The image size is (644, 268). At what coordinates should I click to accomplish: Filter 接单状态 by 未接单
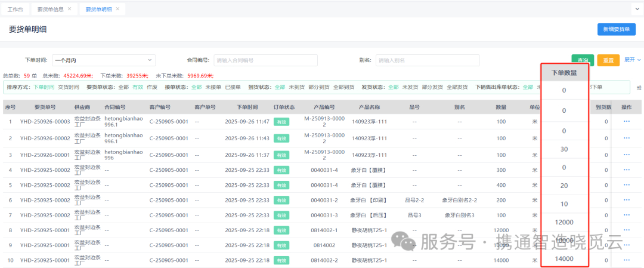pos(213,87)
